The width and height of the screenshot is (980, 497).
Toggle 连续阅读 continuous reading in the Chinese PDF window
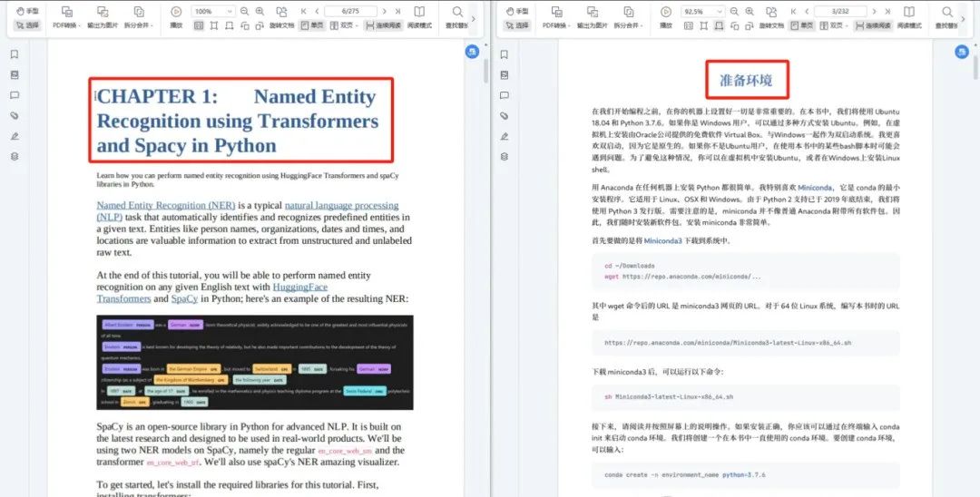coord(873,25)
